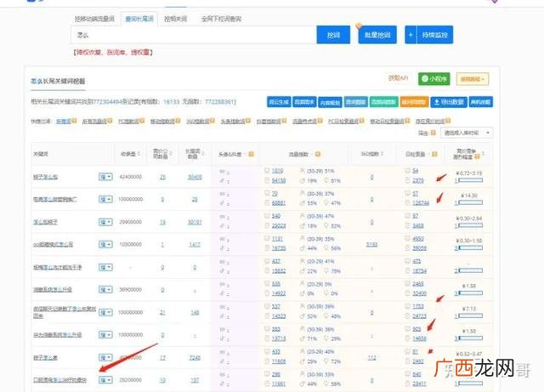
Task: Click competition bar under ¥0.72~3.15
Action: [468, 180]
